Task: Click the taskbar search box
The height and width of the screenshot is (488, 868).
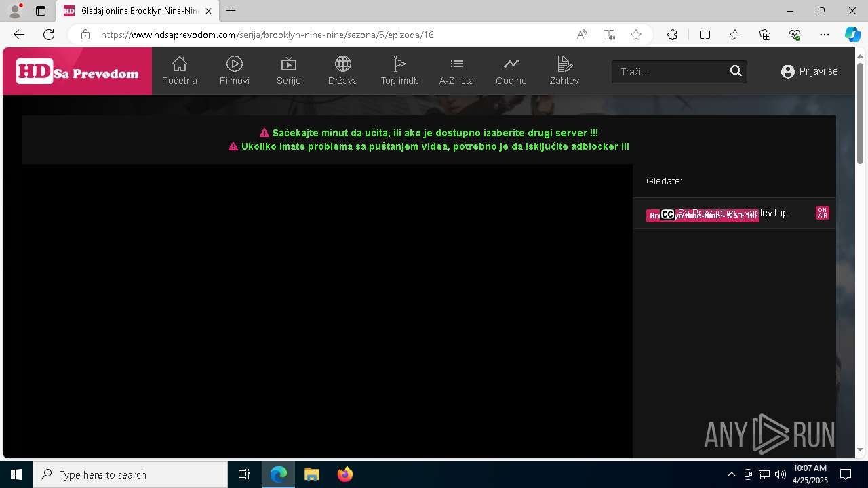Action: 130,474
